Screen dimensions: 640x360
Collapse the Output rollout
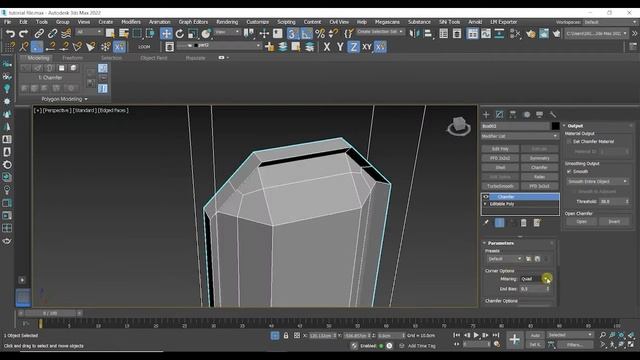coord(575,126)
